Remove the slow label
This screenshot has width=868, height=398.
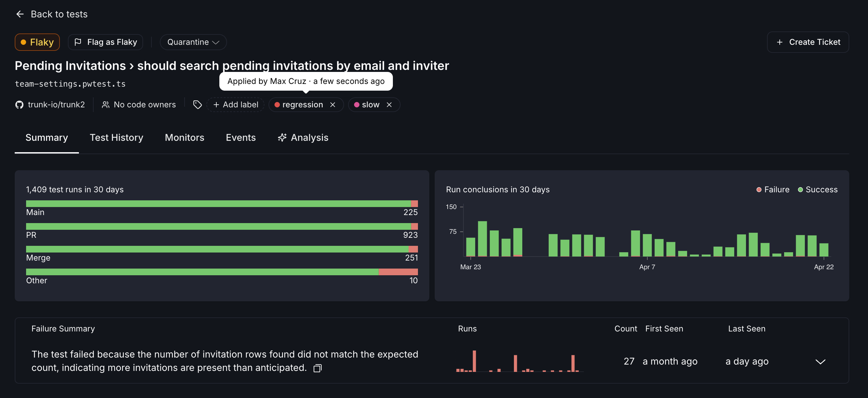[x=389, y=105]
